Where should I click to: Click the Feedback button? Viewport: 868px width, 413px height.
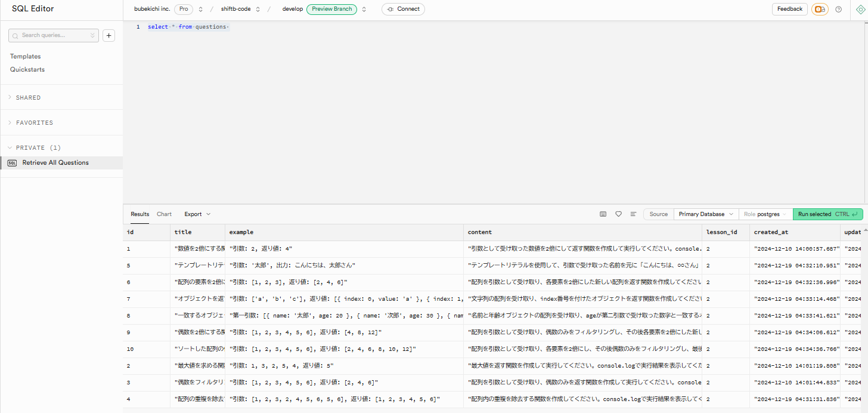789,10
